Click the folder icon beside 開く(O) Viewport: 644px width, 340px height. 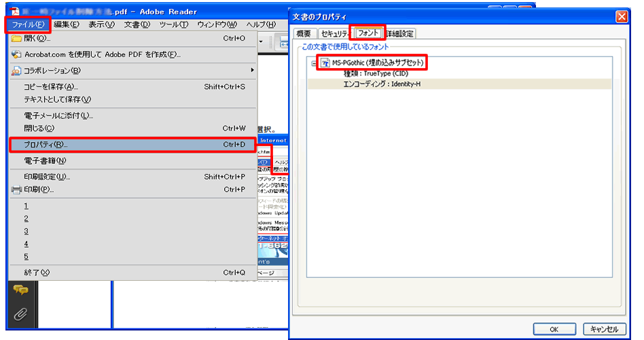(x=16, y=38)
